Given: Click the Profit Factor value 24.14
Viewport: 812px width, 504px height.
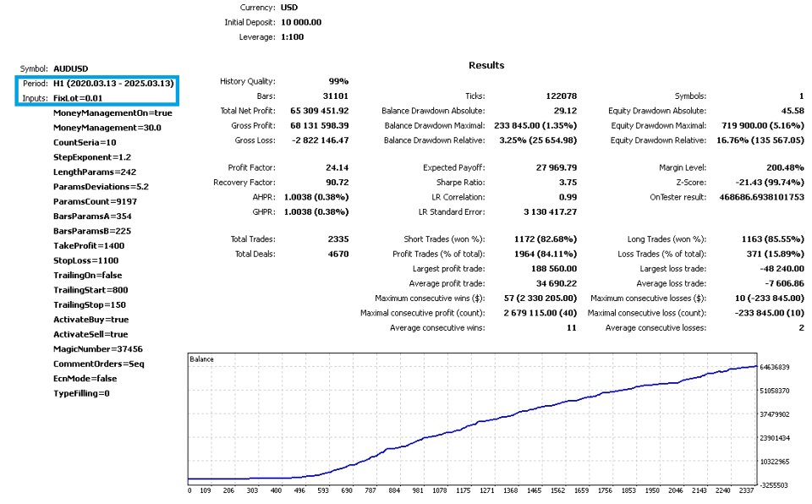Looking at the screenshot, I should click(x=337, y=167).
